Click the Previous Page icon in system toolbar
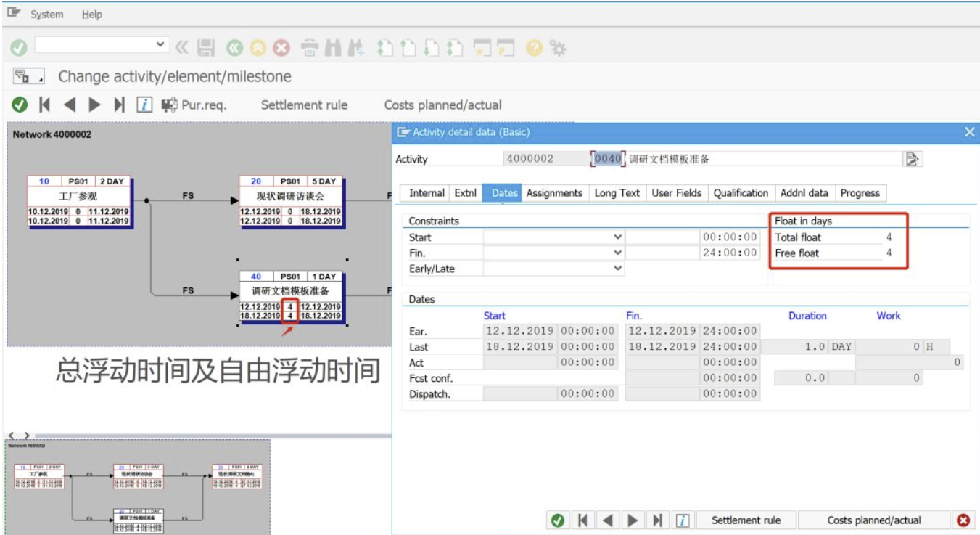The height and width of the screenshot is (535, 980). (x=408, y=49)
